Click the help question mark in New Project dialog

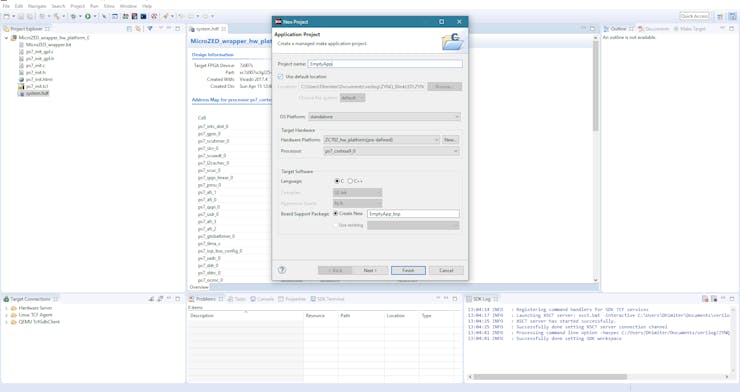pyautogui.click(x=282, y=270)
